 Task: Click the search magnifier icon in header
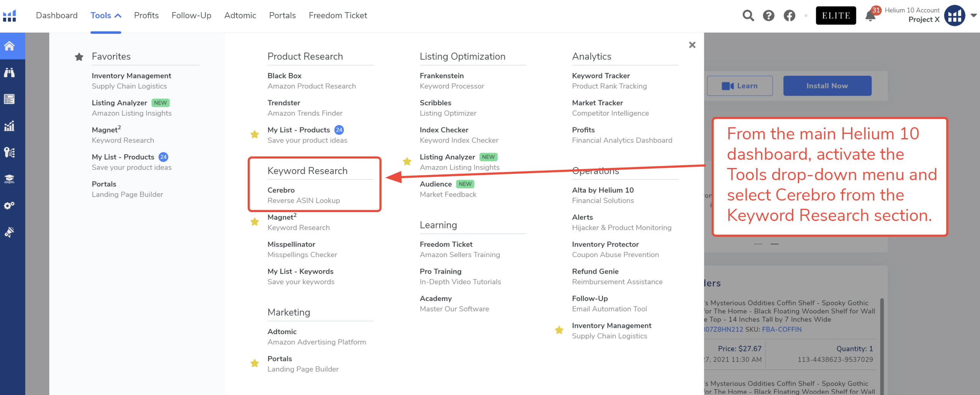[x=748, y=16]
